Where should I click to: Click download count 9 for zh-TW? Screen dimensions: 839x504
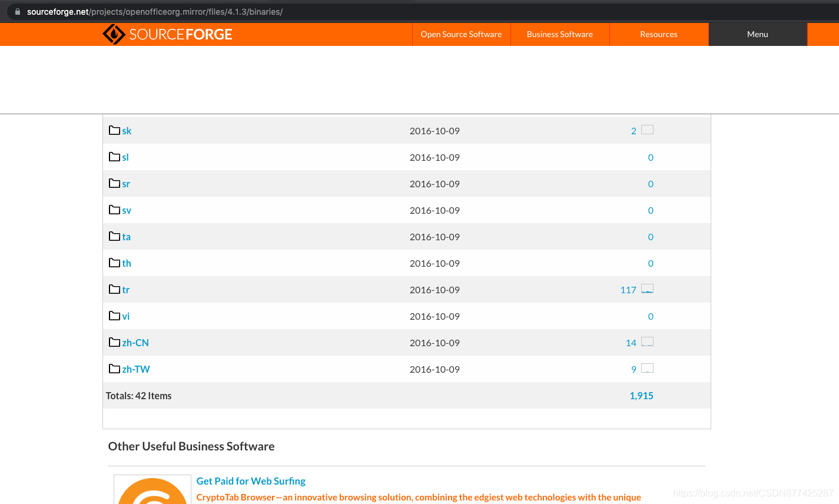coord(634,369)
